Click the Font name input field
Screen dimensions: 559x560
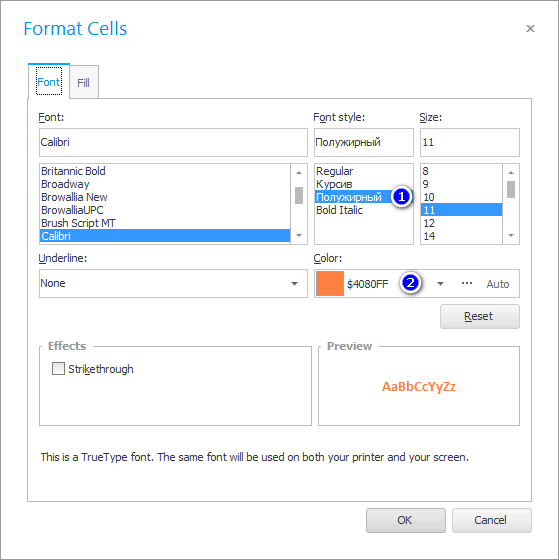click(x=173, y=142)
